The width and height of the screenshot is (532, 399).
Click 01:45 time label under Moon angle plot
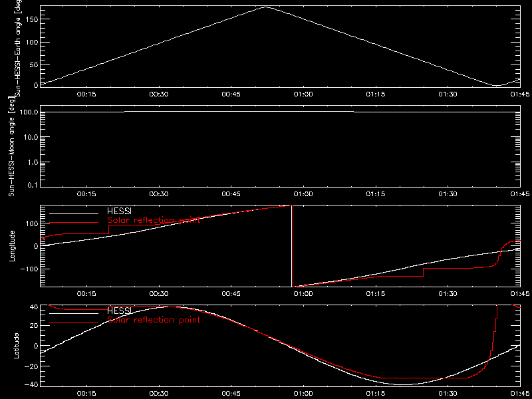coord(520,194)
